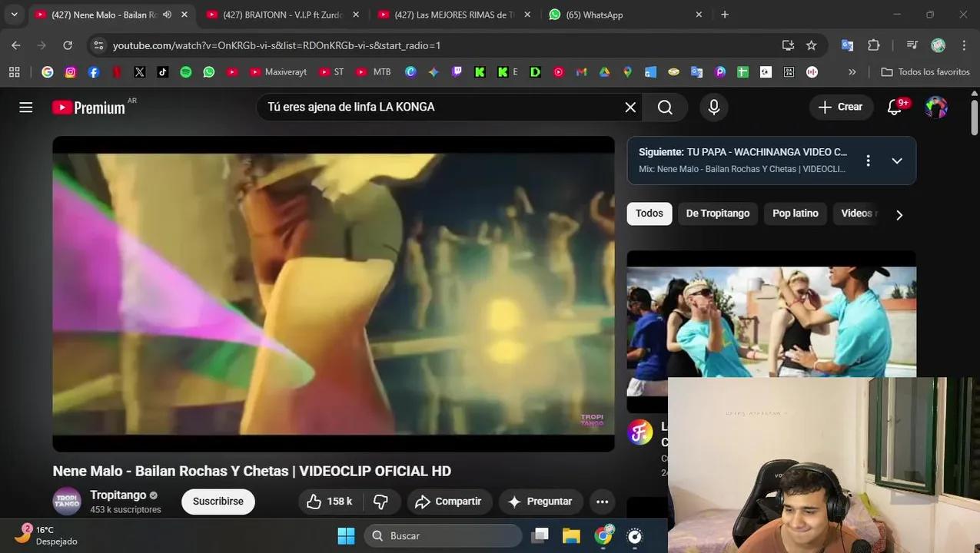Clear the YouTube search text

630,108
